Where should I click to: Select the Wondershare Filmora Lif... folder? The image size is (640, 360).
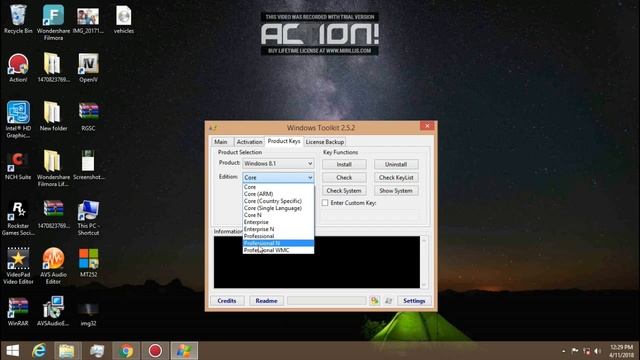tap(53, 168)
